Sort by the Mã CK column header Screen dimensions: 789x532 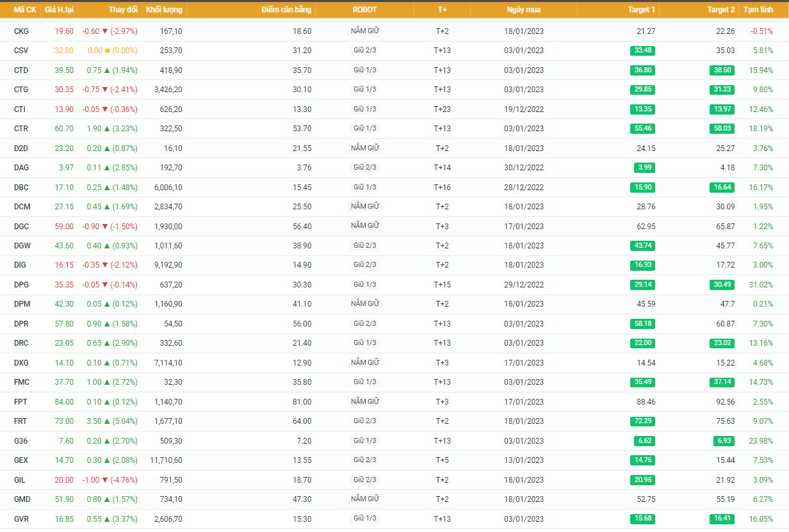click(24, 10)
